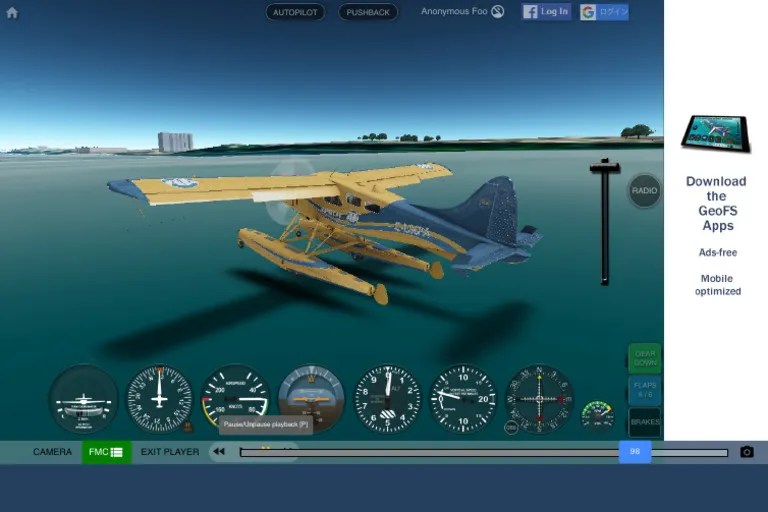The width and height of the screenshot is (768, 512).
Task: Click the vertical speed indicator
Action: (463, 399)
